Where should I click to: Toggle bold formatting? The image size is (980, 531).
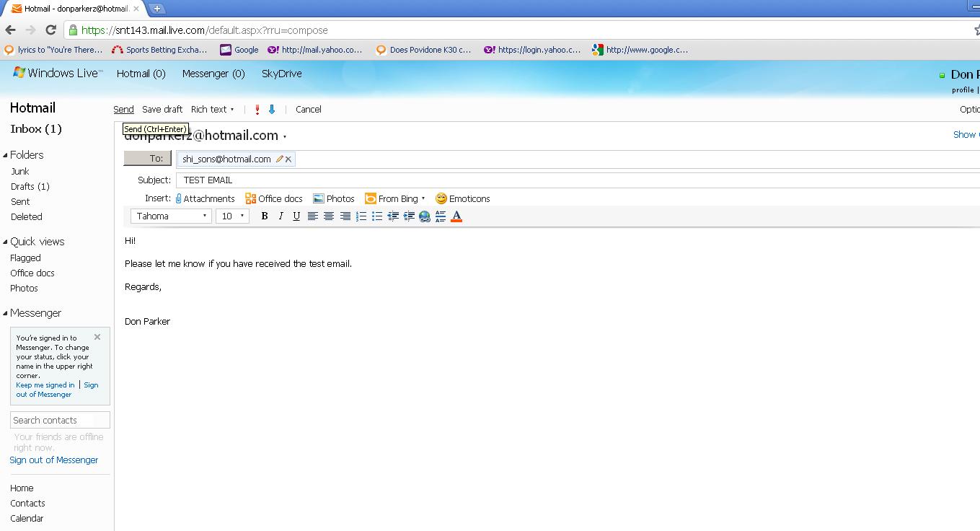point(265,216)
